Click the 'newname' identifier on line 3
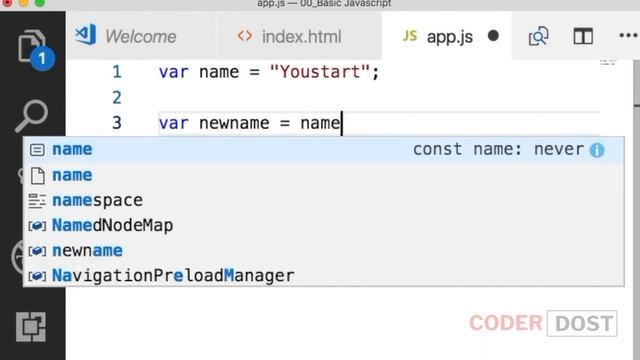Image resolution: width=640 pixels, height=360 pixels. click(x=234, y=123)
